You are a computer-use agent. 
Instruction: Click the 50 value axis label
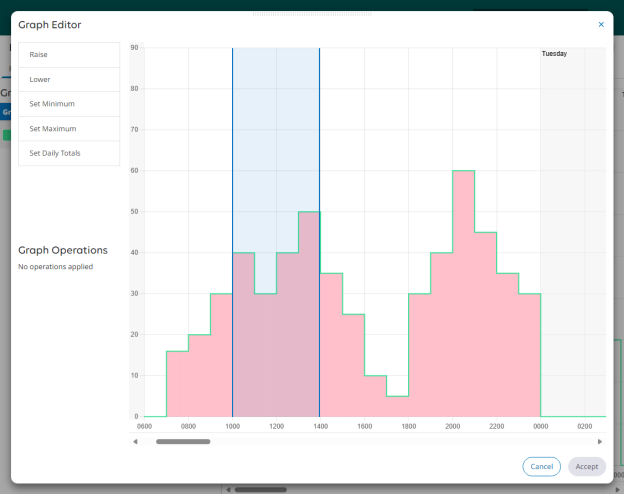click(135, 212)
